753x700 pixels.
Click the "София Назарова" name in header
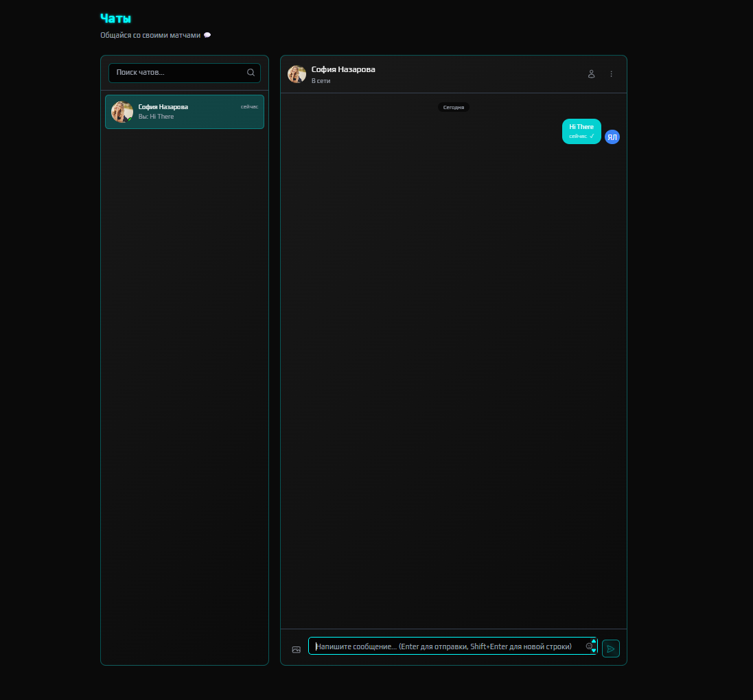pyautogui.click(x=343, y=69)
